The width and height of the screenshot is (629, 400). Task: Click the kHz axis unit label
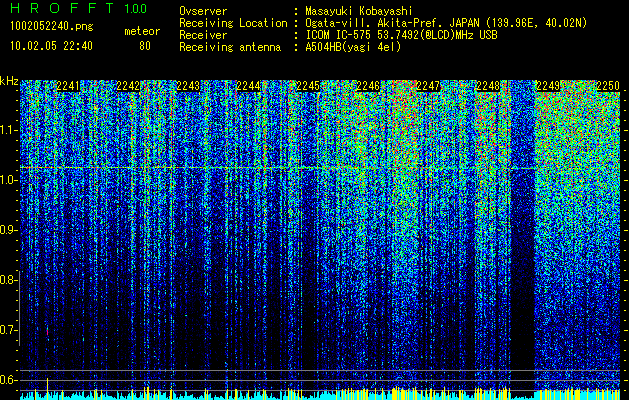tap(9, 81)
